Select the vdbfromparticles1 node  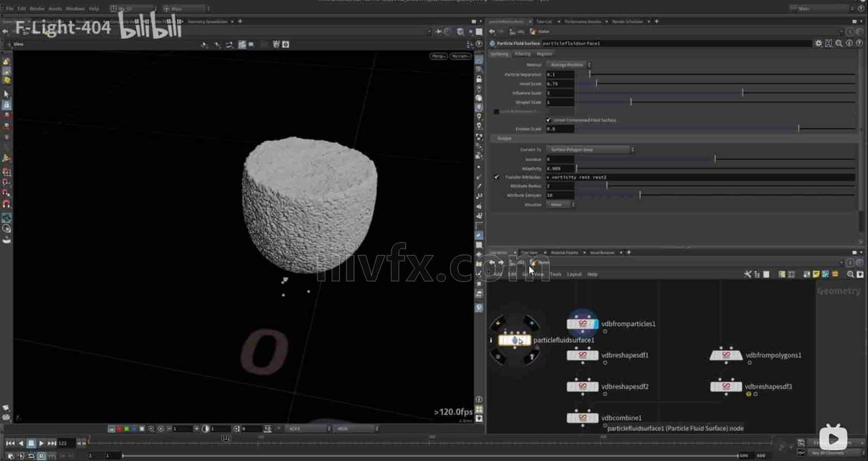(582, 324)
